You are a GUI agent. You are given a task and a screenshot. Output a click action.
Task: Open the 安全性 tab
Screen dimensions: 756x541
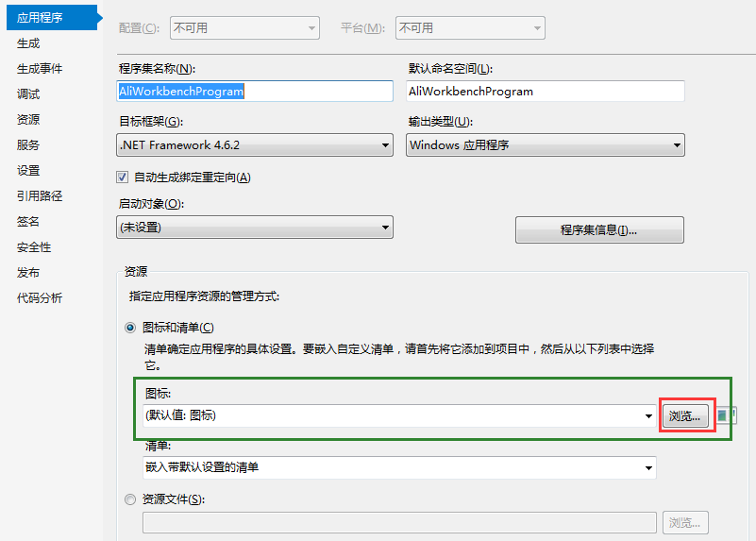pyautogui.click(x=34, y=247)
